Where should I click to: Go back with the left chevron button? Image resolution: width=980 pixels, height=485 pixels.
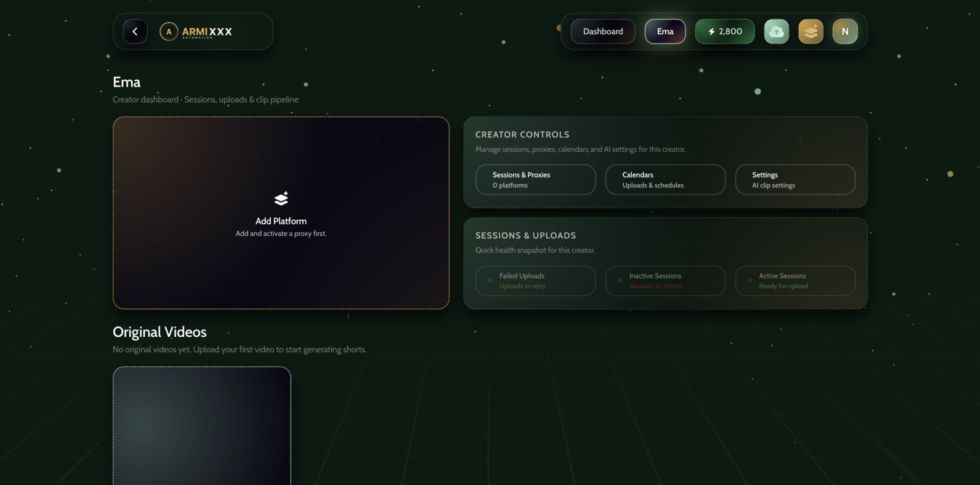(x=135, y=31)
